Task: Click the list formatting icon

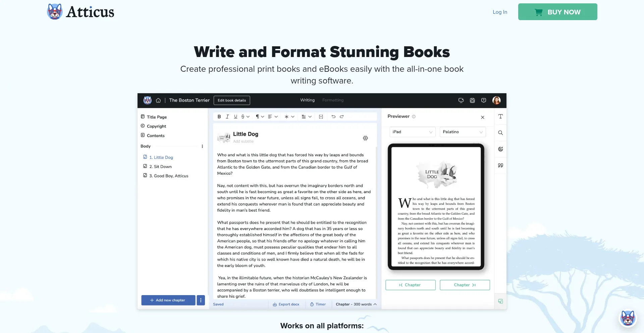Action: 304,117
